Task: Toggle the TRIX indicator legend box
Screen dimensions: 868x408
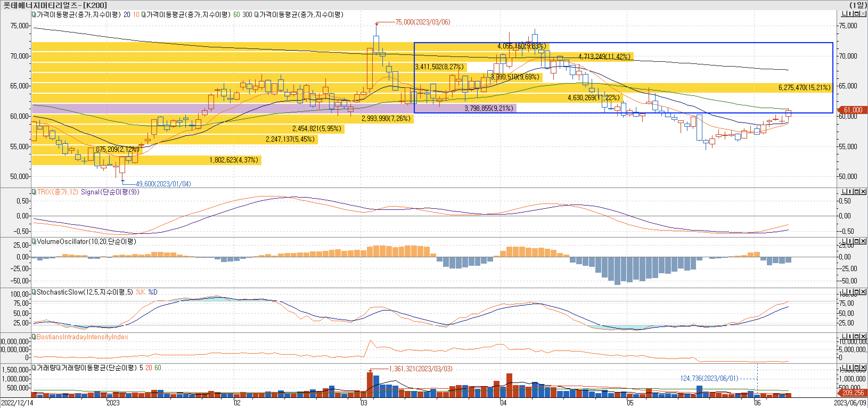Action: point(34,192)
